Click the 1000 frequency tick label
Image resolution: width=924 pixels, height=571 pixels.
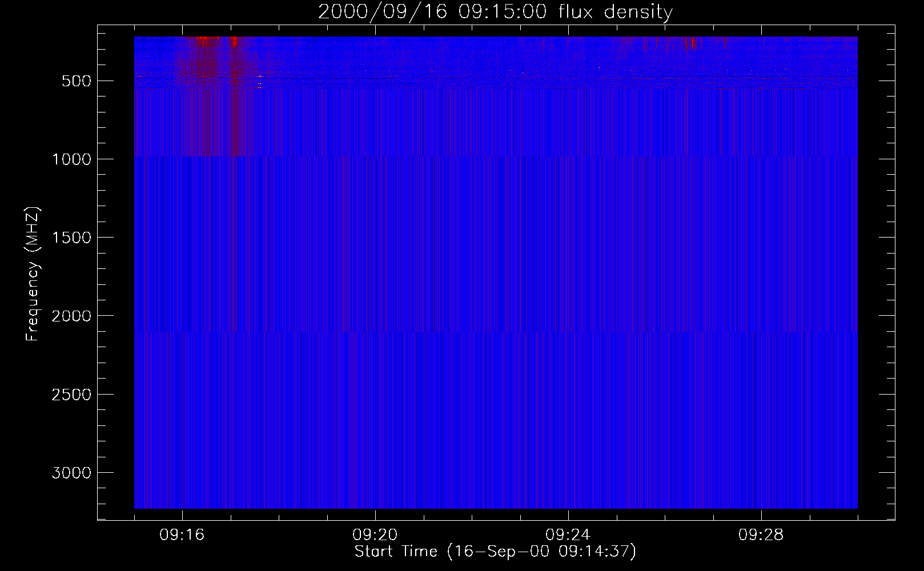coord(71,159)
